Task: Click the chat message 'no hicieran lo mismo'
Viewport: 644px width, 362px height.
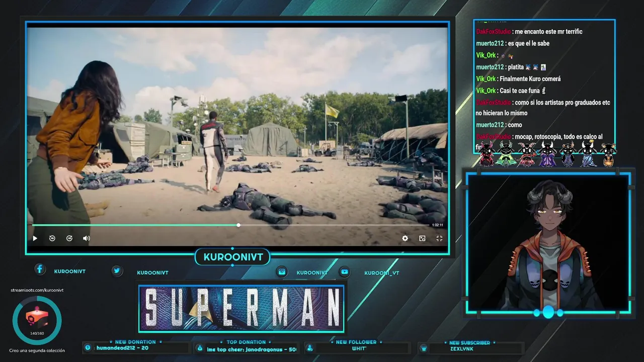Action: point(502,114)
